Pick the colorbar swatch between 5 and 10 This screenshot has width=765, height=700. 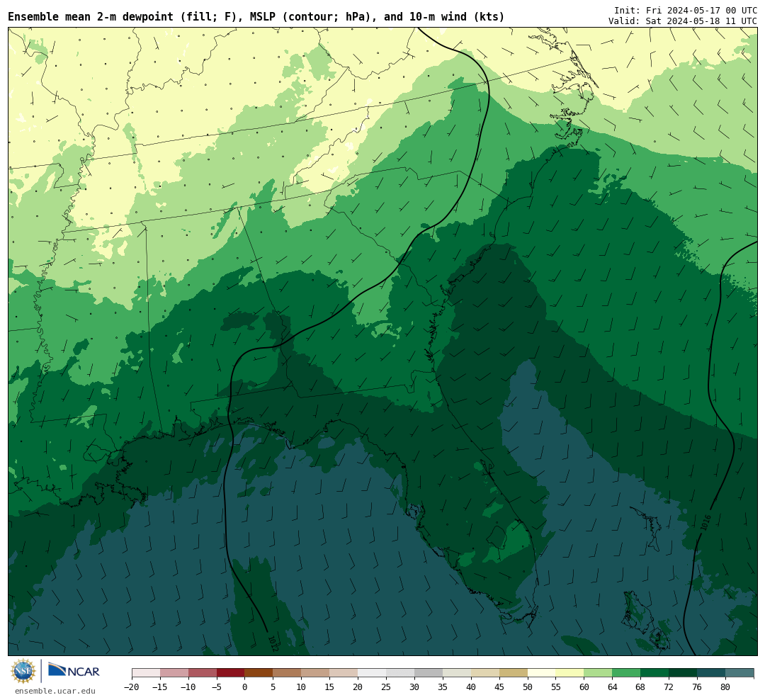[287, 673]
